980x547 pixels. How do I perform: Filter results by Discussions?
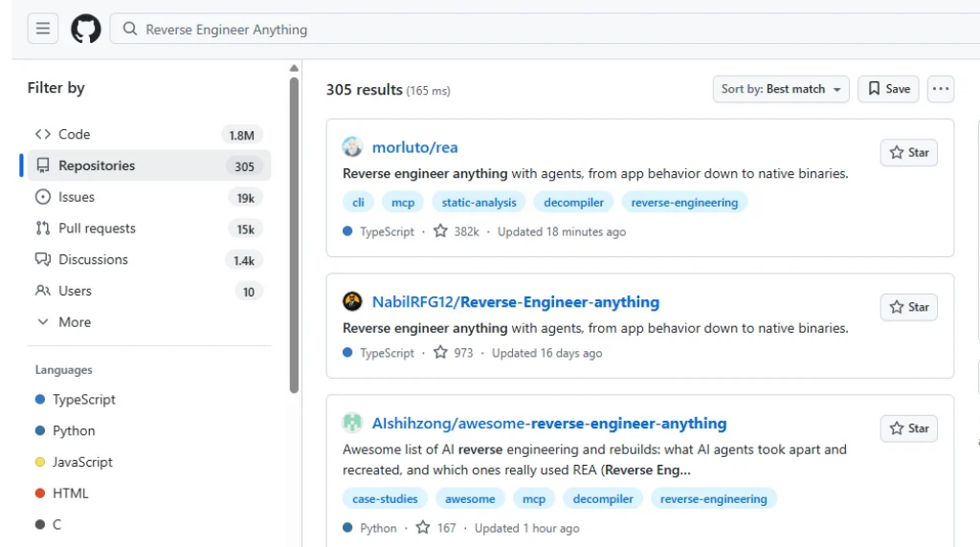click(148, 260)
